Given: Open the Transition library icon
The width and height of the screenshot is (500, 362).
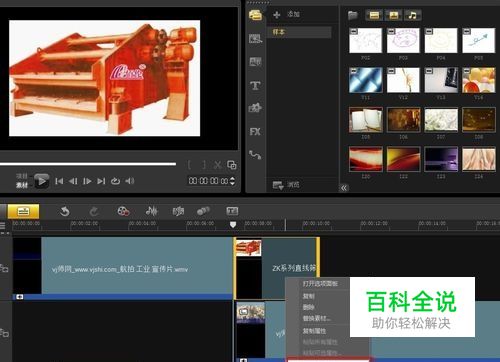Looking at the screenshot, I should [255, 62].
